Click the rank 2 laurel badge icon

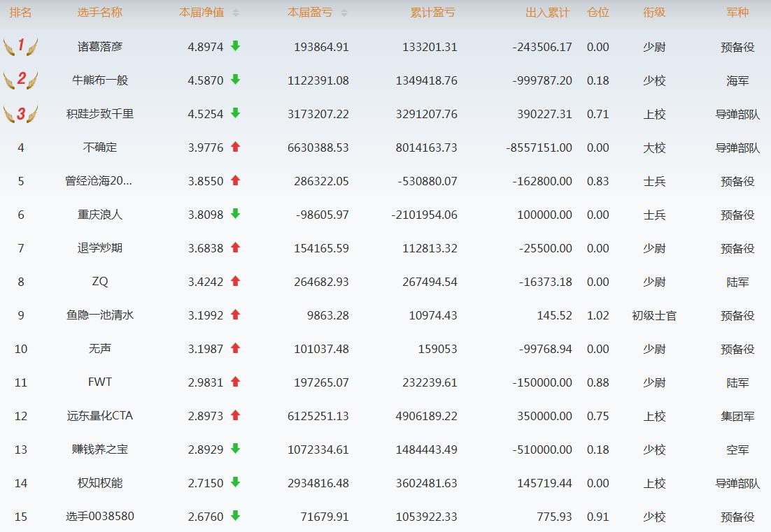click(x=20, y=80)
